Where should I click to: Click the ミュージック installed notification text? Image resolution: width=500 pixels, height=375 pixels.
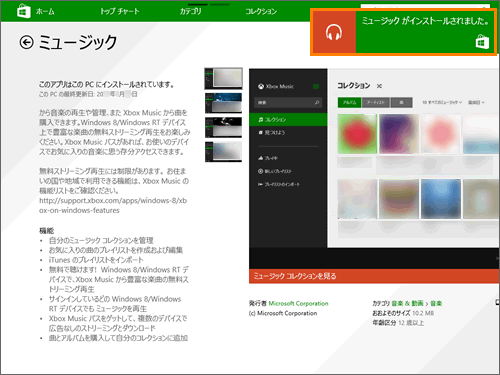[x=425, y=21]
